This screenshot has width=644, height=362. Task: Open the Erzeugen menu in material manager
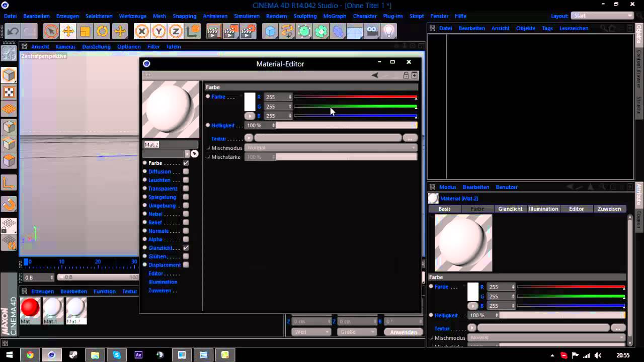(42, 291)
